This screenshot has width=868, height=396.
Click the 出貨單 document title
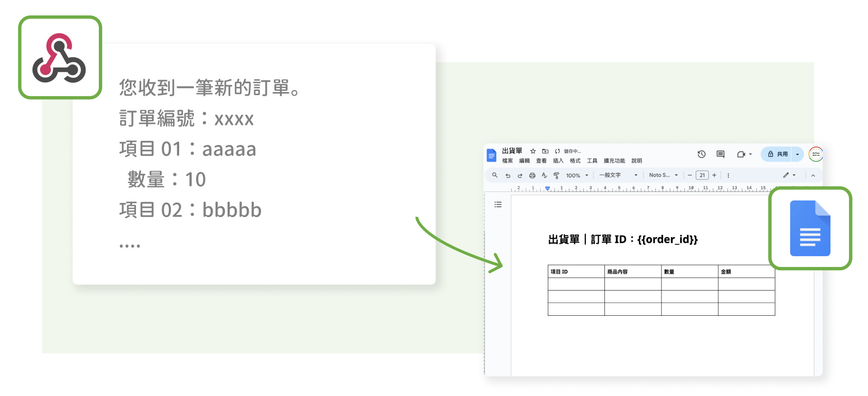pos(512,151)
